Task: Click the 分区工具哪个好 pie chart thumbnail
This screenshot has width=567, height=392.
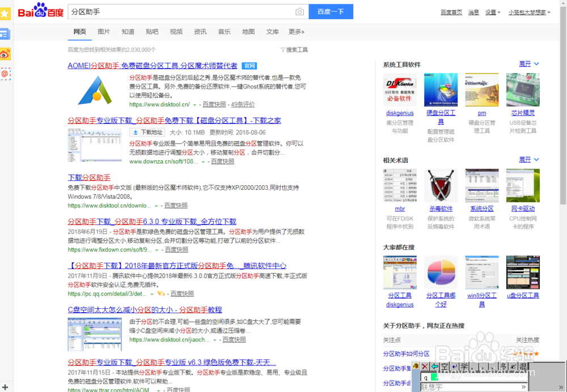Action: pos(441,272)
